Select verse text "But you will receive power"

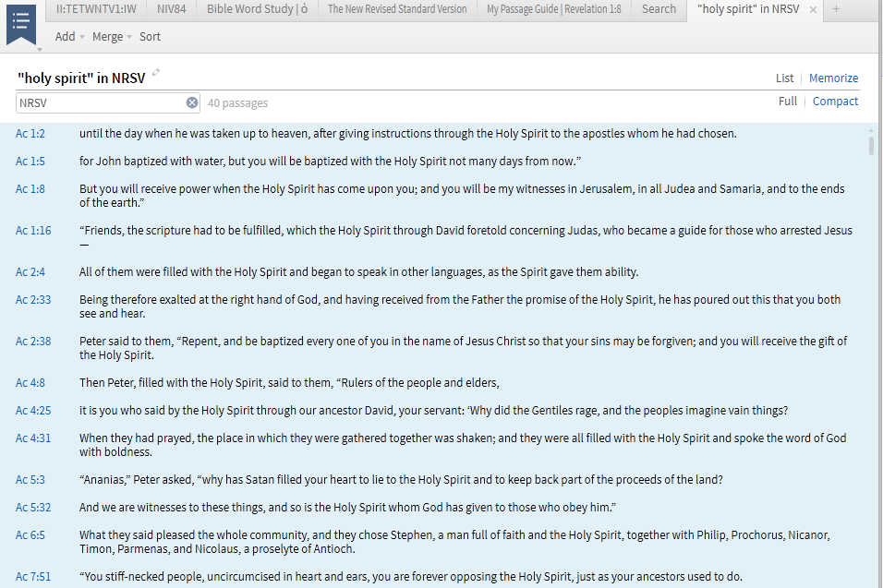145,188
